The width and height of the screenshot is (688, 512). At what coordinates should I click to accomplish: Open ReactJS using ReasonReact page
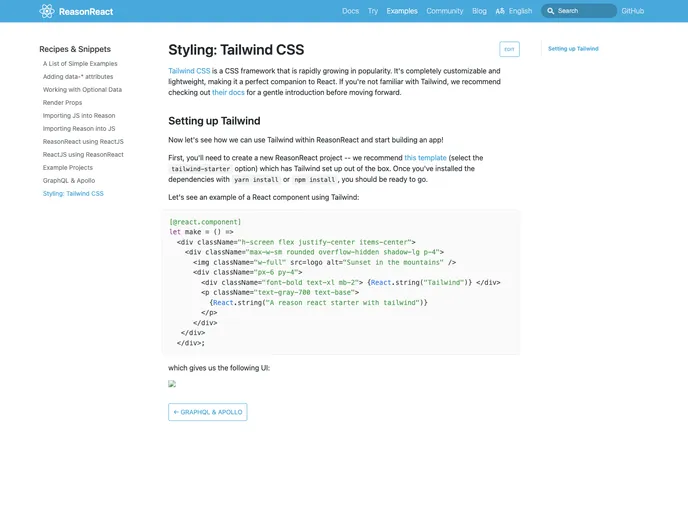point(83,154)
